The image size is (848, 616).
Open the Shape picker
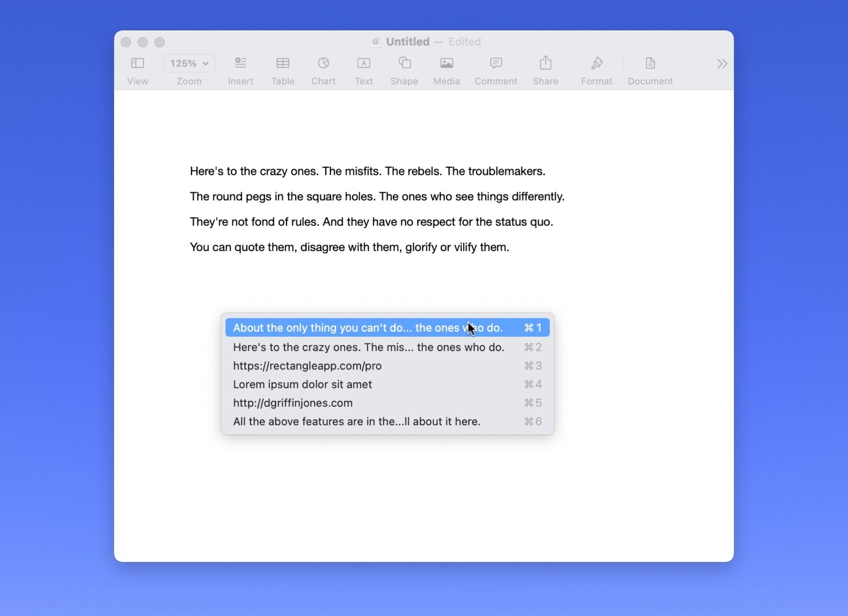click(x=404, y=63)
